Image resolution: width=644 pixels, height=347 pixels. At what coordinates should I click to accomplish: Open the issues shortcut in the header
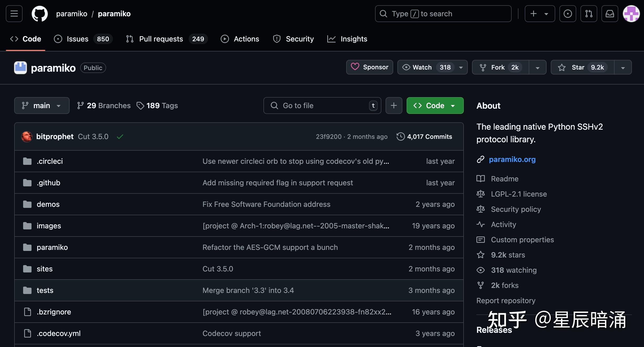pos(568,14)
